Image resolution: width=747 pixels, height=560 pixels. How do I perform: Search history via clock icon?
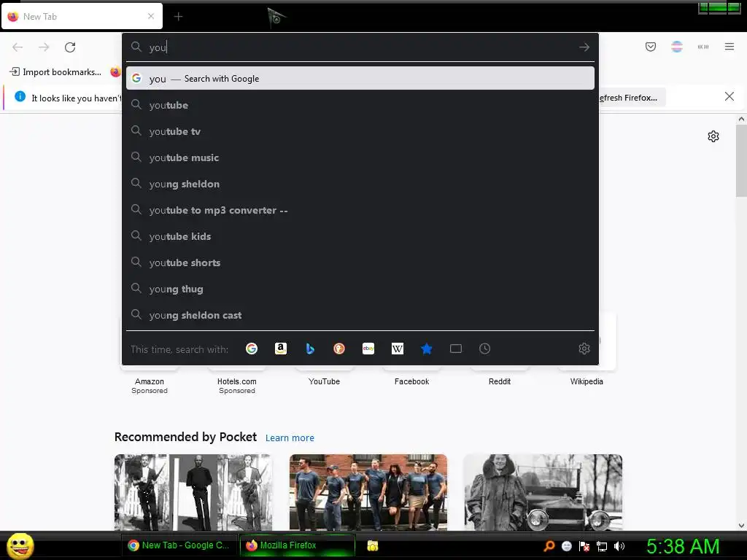484,349
